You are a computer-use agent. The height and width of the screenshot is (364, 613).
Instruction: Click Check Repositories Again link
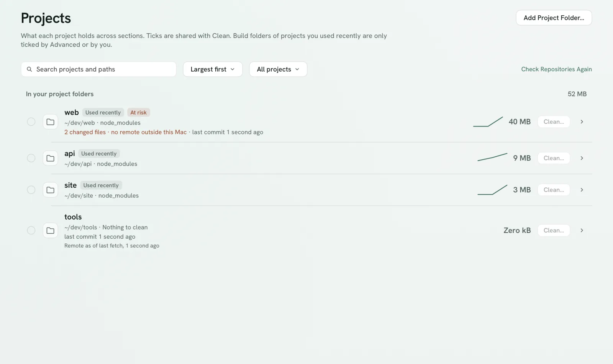point(556,69)
